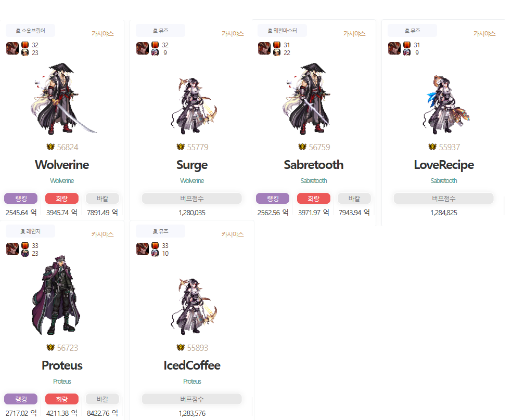The height and width of the screenshot is (420, 512).
Task: Click the 버프점수 button under IcedCoffee
Action: [x=192, y=399]
